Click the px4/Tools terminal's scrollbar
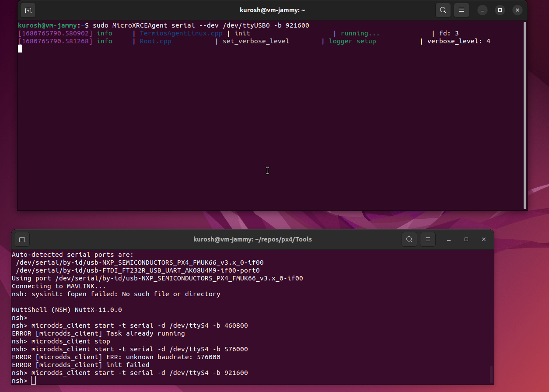Image resolution: width=549 pixels, height=392 pixels. coord(491,374)
